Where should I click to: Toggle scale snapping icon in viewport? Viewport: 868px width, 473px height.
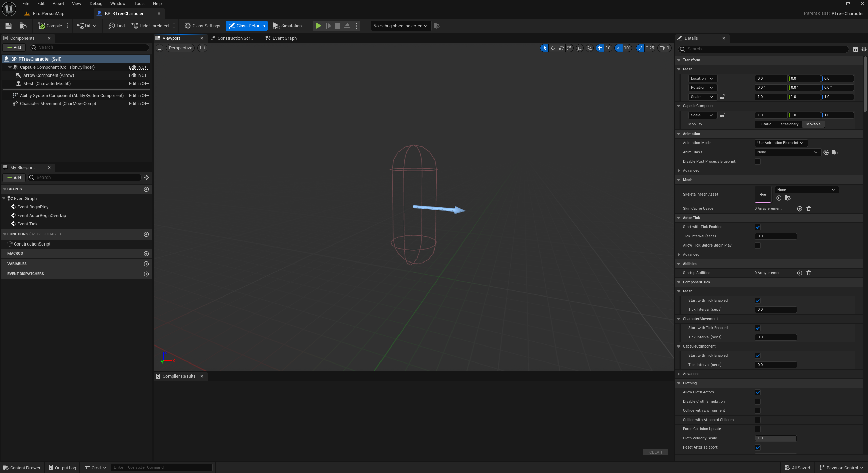[640, 48]
